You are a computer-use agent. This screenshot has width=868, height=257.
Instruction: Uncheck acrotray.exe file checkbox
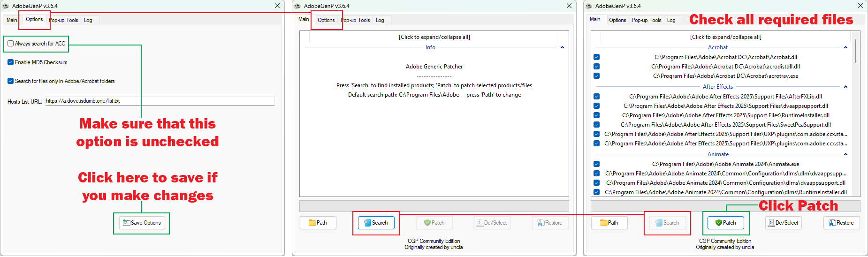[596, 76]
